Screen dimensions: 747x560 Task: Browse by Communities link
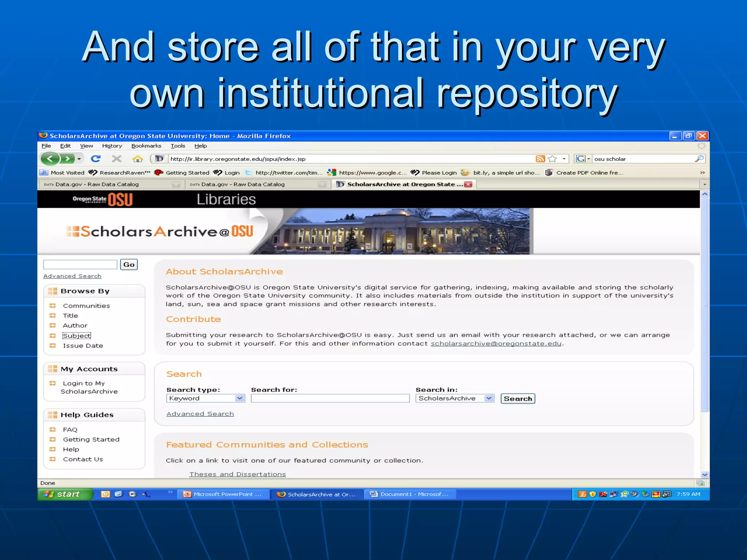[86, 306]
